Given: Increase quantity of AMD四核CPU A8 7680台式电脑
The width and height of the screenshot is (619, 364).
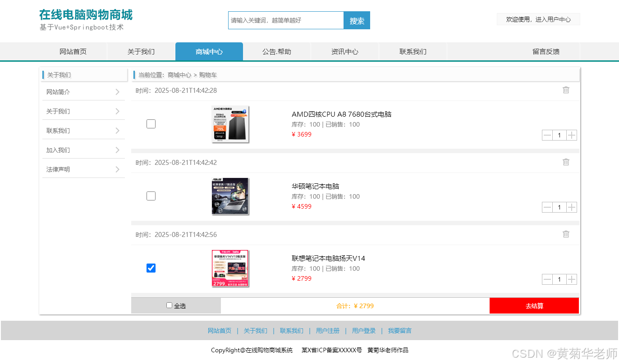Looking at the screenshot, I should pos(572,135).
